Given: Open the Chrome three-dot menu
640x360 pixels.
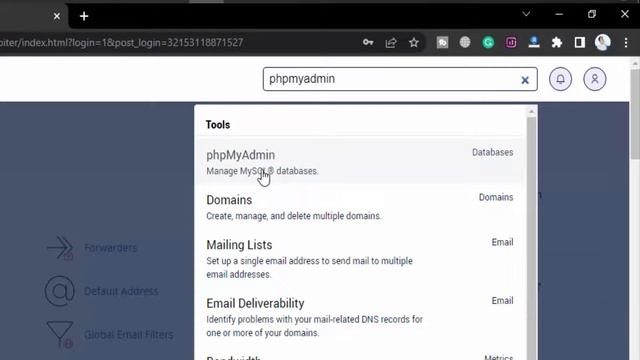Looking at the screenshot, I should click(626, 42).
